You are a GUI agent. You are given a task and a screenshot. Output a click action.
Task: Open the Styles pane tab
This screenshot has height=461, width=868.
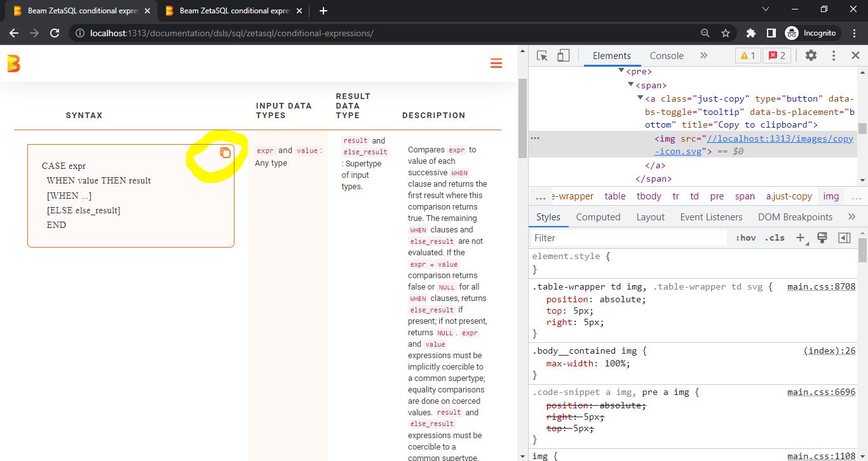548,217
